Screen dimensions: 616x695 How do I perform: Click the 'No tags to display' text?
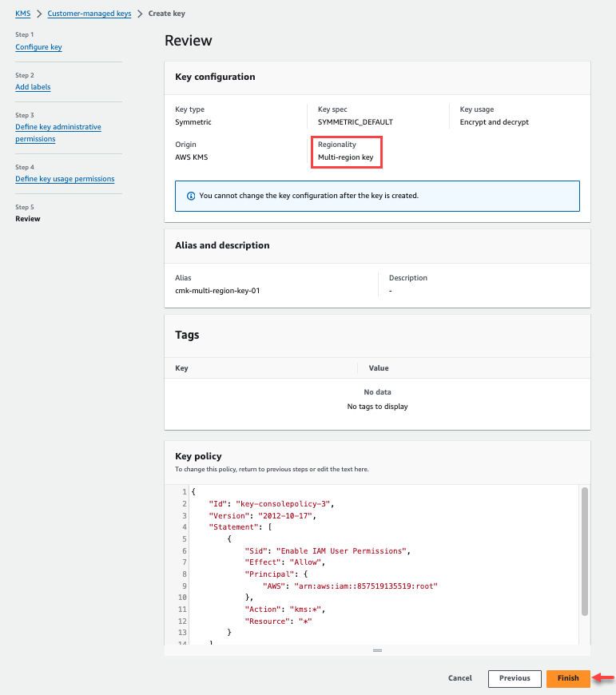(x=378, y=407)
